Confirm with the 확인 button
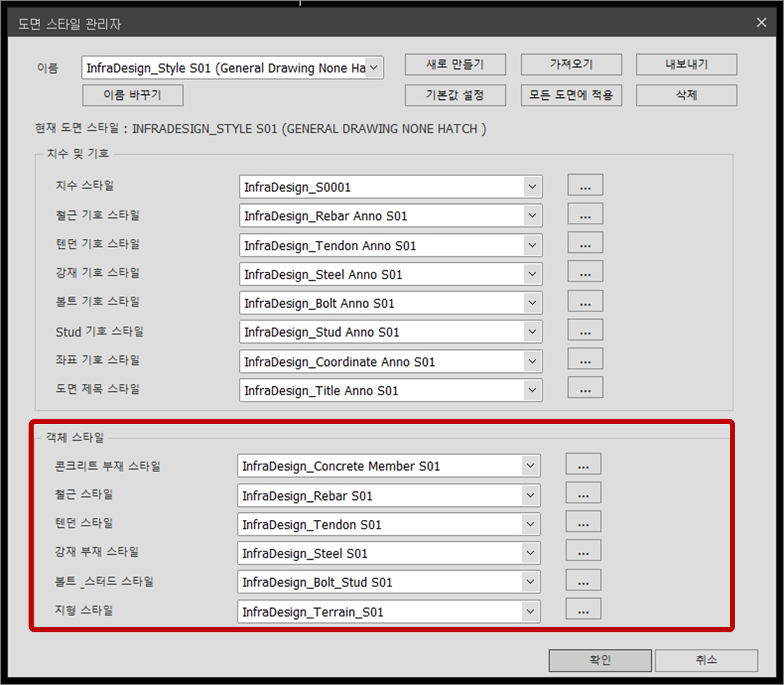The height and width of the screenshot is (685, 784). (x=600, y=660)
